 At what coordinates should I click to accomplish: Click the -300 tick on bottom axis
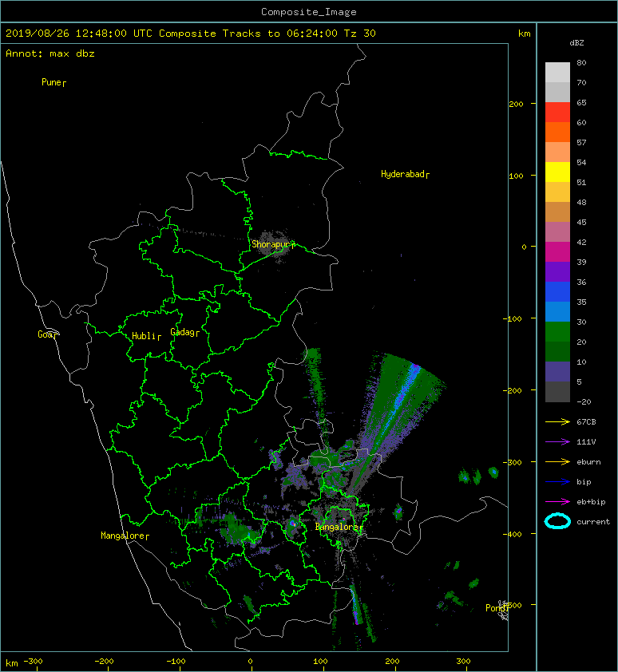33,662
